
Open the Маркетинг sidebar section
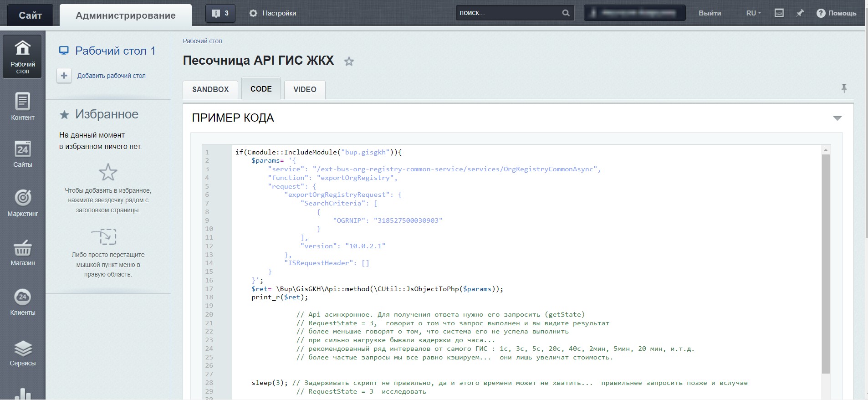click(x=22, y=203)
